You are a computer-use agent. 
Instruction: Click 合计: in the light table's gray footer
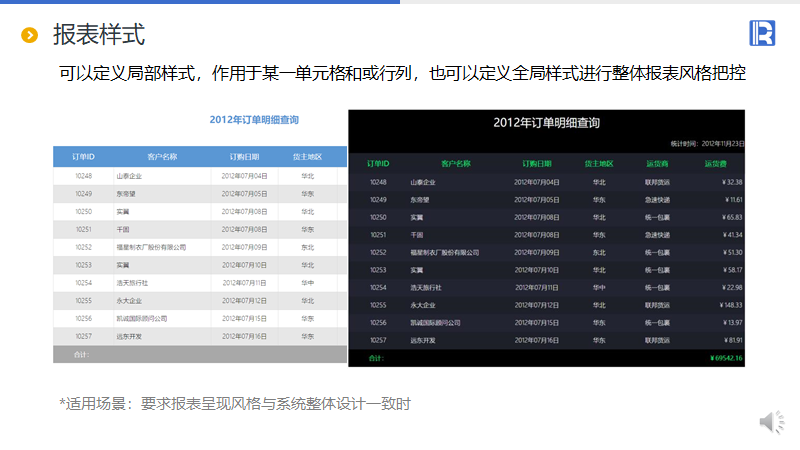pos(82,355)
